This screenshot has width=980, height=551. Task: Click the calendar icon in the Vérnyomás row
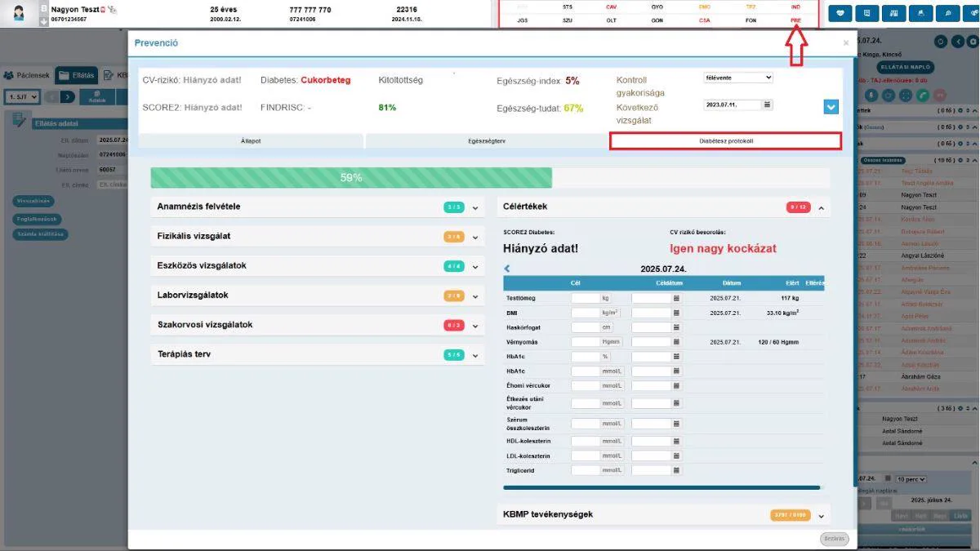click(x=676, y=342)
